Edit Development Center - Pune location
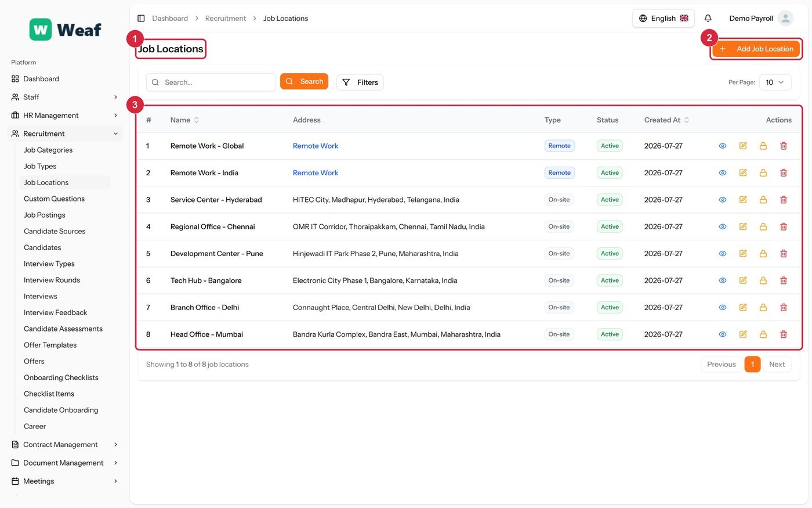Screen dimensions: 812x508 pyautogui.click(x=743, y=254)
